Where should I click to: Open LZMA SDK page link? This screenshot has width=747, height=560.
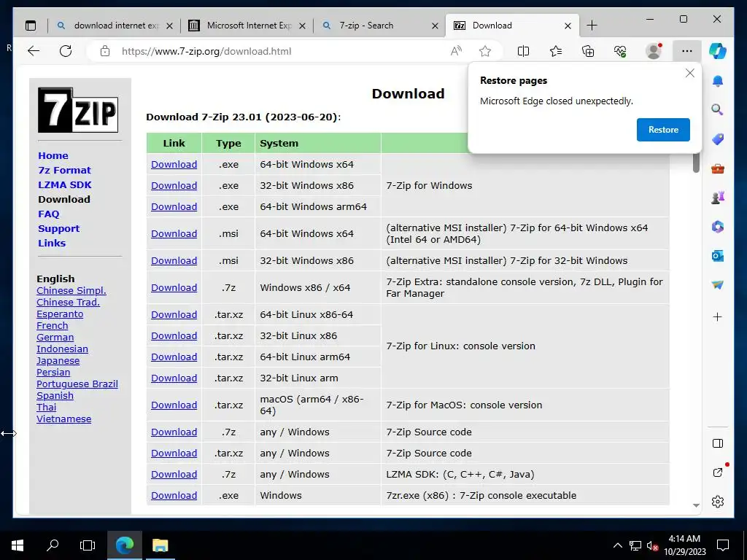point(65,184)
